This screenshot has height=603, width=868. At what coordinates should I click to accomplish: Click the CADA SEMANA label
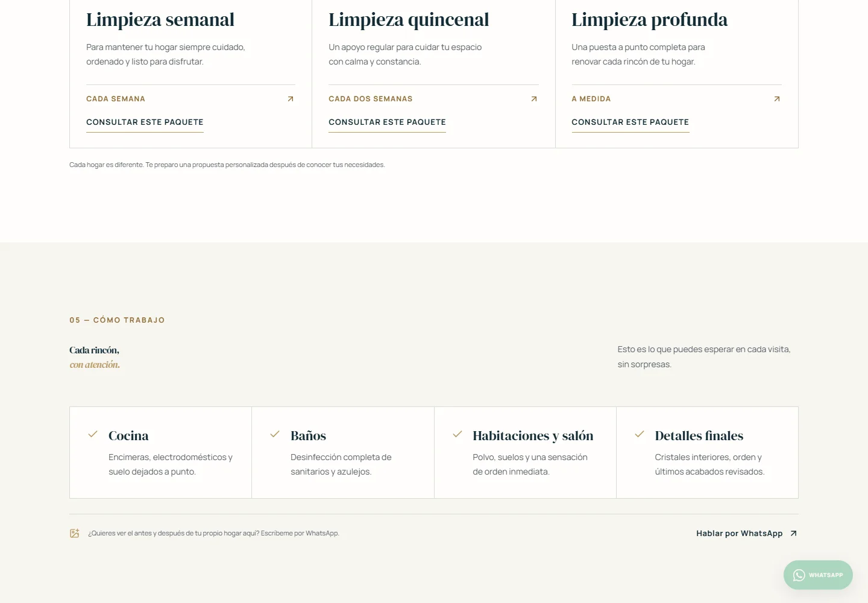click(x=116, y=99)
